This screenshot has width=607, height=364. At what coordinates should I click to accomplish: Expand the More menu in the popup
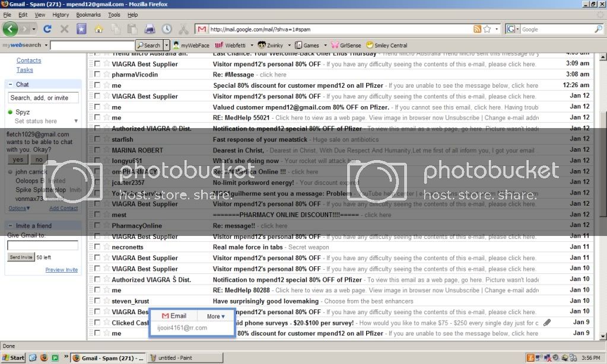pos(215,317)
